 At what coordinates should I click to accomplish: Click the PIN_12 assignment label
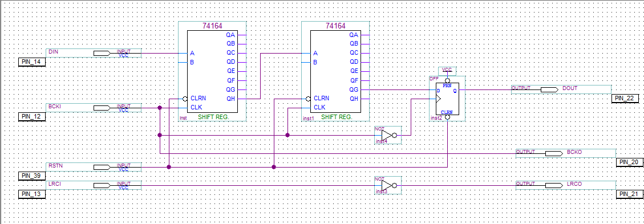[x=32, y=116]
